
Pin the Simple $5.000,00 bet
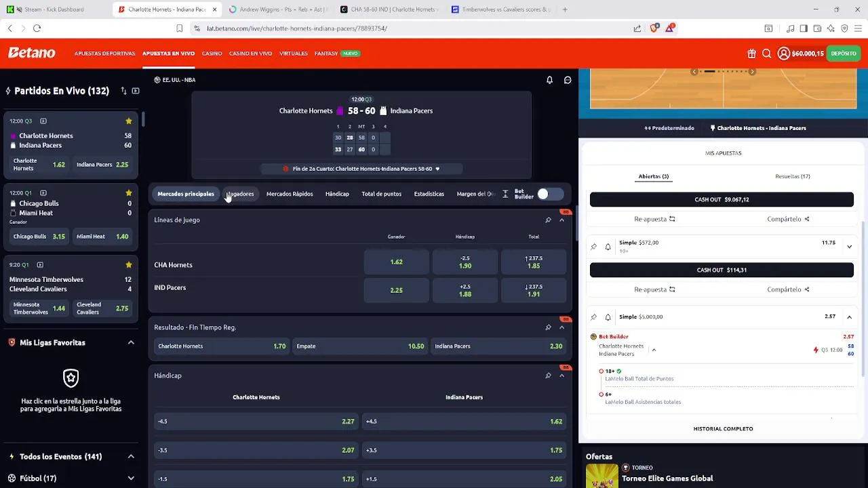593,317
